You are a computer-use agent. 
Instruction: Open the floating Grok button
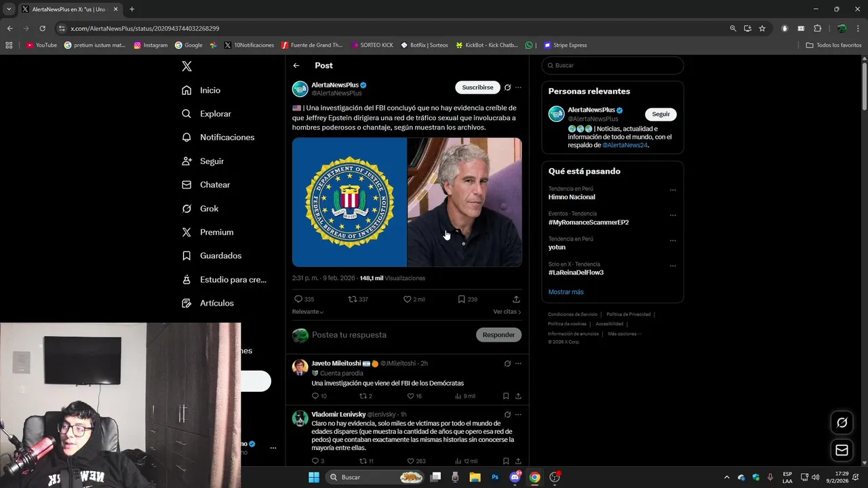(842, 422)
